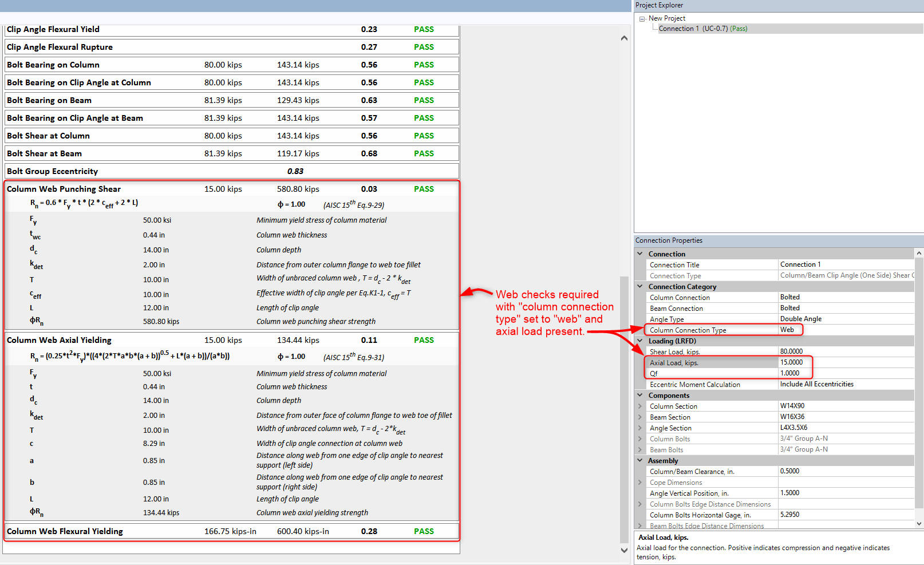Collapse the New Project tree node
The height and width of the screenshot is (565, 924).
tap(642, 18)
